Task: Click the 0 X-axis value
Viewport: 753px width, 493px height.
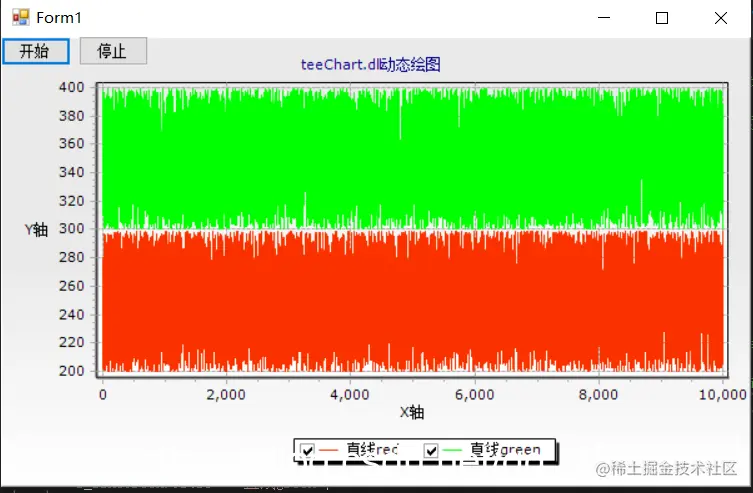Action: coord(103,395)
